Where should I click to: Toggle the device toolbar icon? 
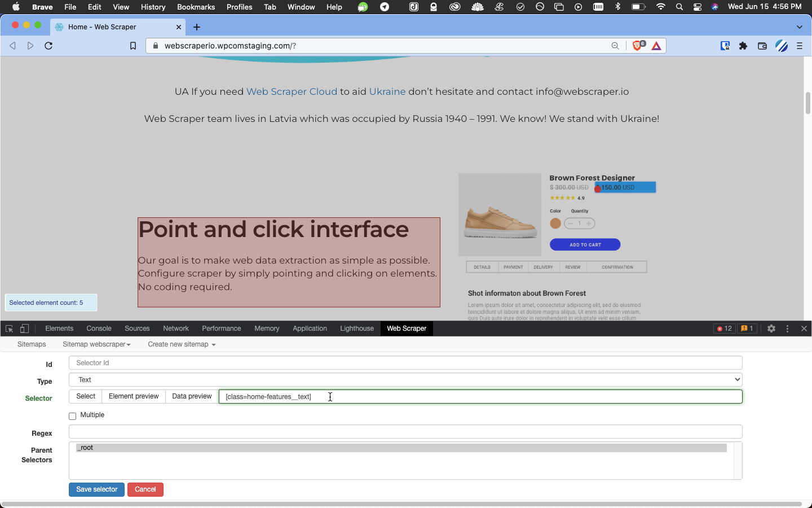[24, 329]
